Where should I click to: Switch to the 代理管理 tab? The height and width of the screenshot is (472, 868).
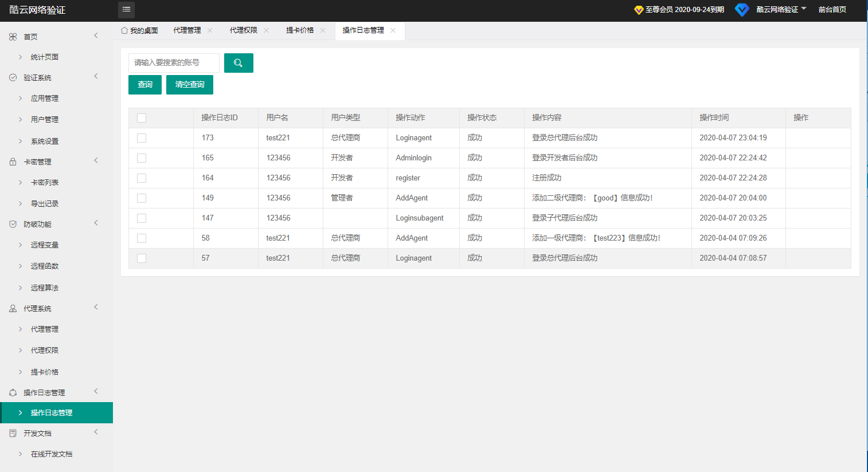(x=188, y=31)
